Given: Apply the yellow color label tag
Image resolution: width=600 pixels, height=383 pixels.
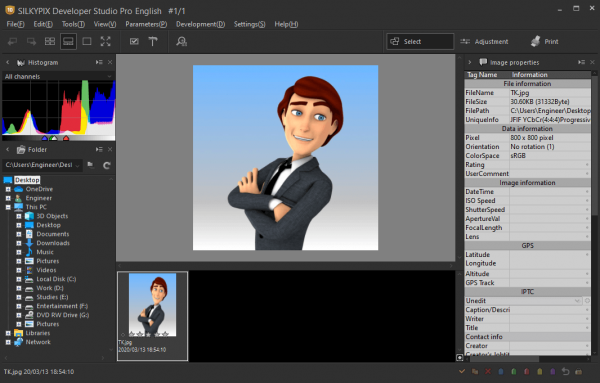Looking at the screenshot, I should point(540,372).
